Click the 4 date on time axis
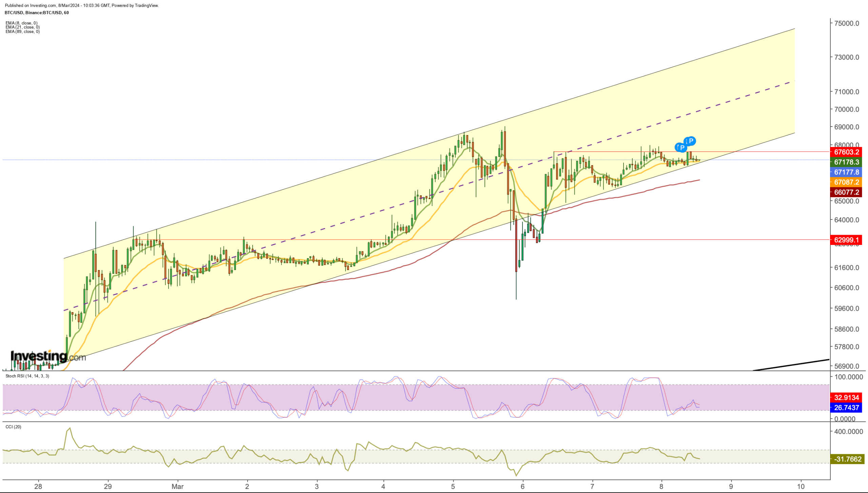The image size is (868, 493). coord(383,486)
